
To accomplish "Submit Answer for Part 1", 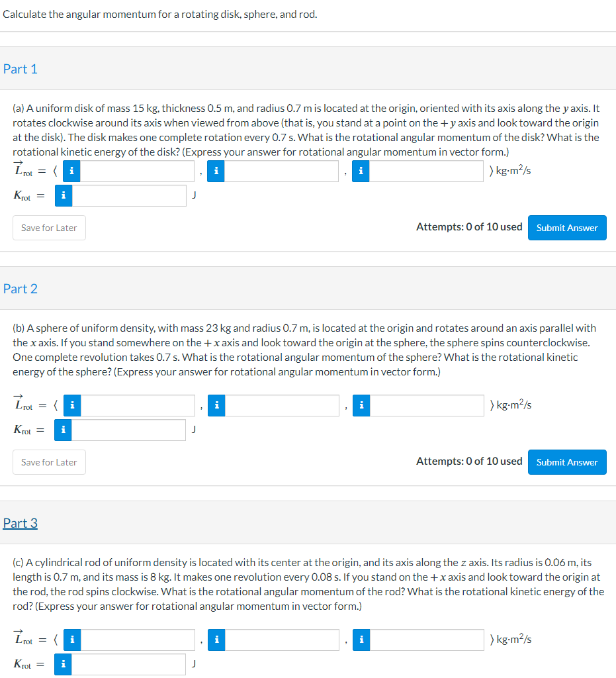I will pos(567,227).
